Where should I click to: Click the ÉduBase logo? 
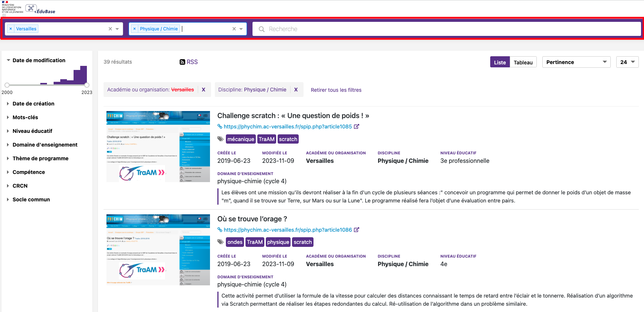(x=41, y=9)
